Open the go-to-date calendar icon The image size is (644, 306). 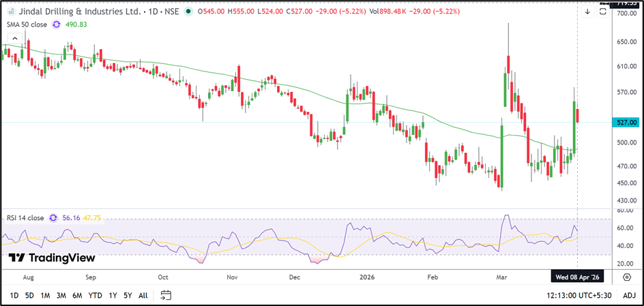click(165, 295)
